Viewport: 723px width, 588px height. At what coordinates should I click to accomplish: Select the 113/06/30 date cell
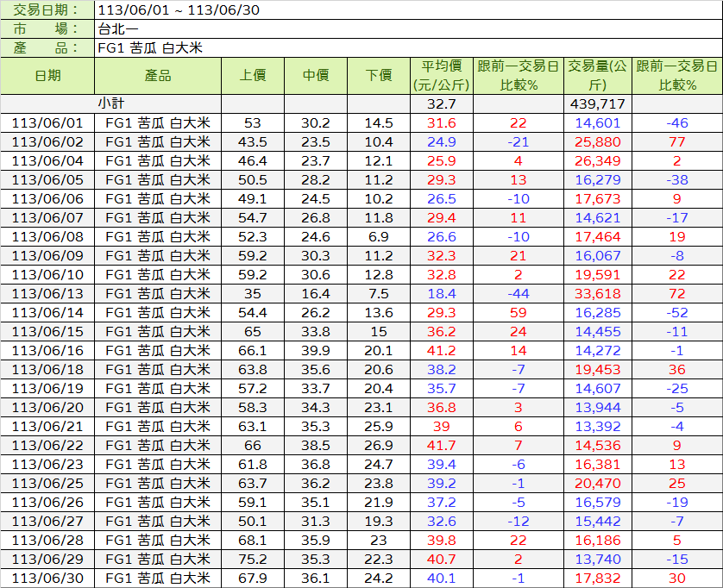pyautogui.click(x=47, y=578)
